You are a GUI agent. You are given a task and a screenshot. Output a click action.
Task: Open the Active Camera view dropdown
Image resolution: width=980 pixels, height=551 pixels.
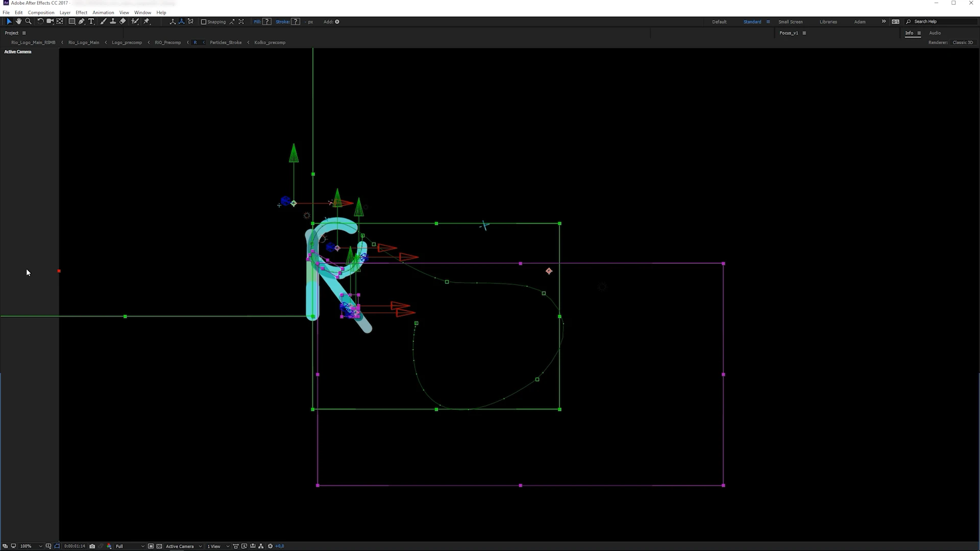click(183, 546)
